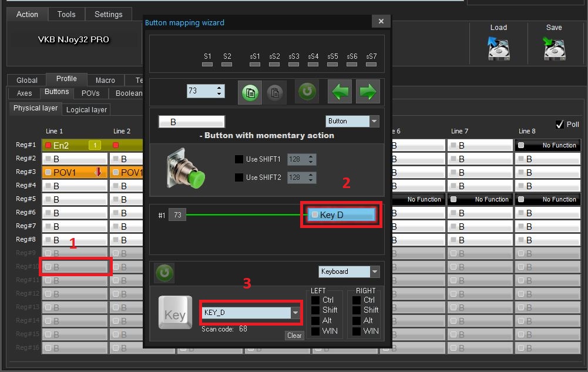Go to next button with right arrow
Screen dimensions: 588x372
(x=368, y=92)
